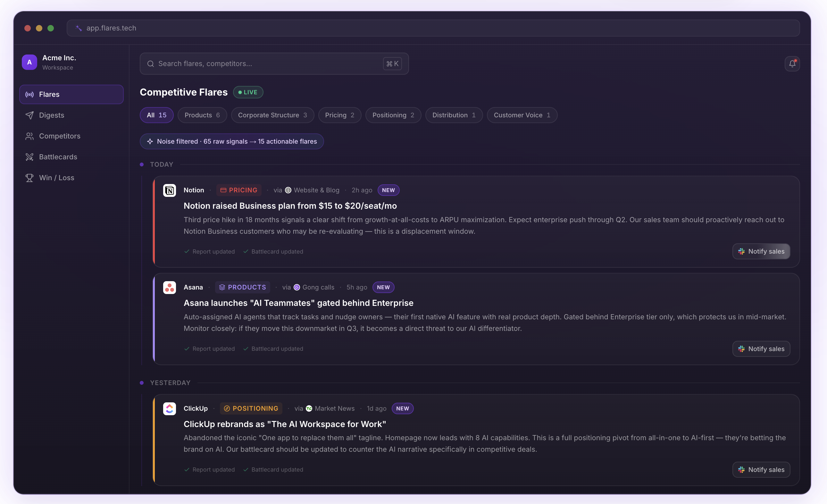Select the All 15 filter tab
Image resolution: width=827 pixels, height=504 pixels.
(156, 115)
